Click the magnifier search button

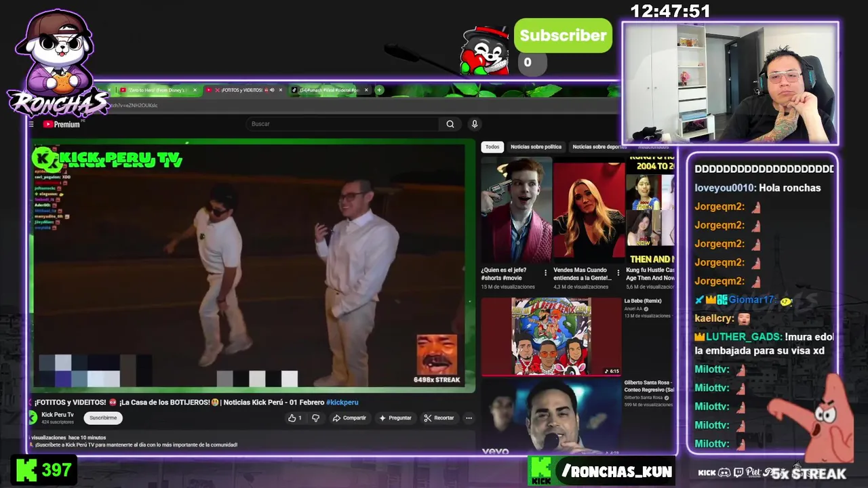450,124
